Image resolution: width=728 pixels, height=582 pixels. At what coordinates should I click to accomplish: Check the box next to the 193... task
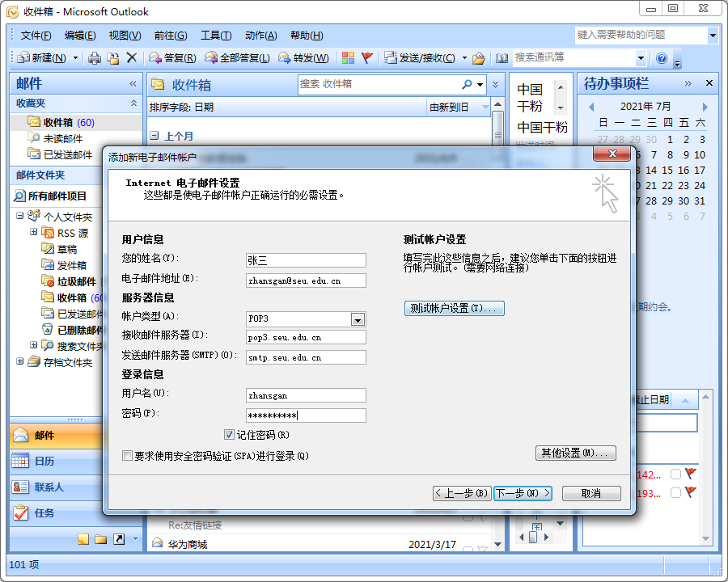pos(675,492)
